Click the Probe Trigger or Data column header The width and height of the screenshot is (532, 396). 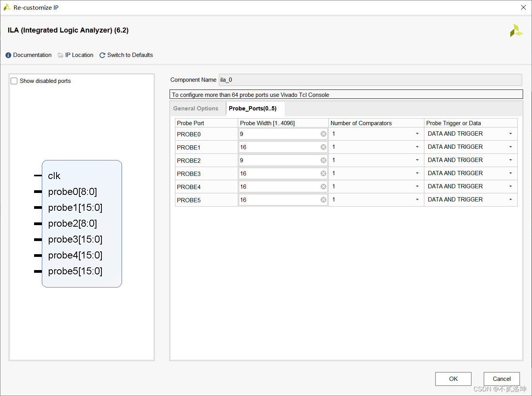(x=471, y=123)
